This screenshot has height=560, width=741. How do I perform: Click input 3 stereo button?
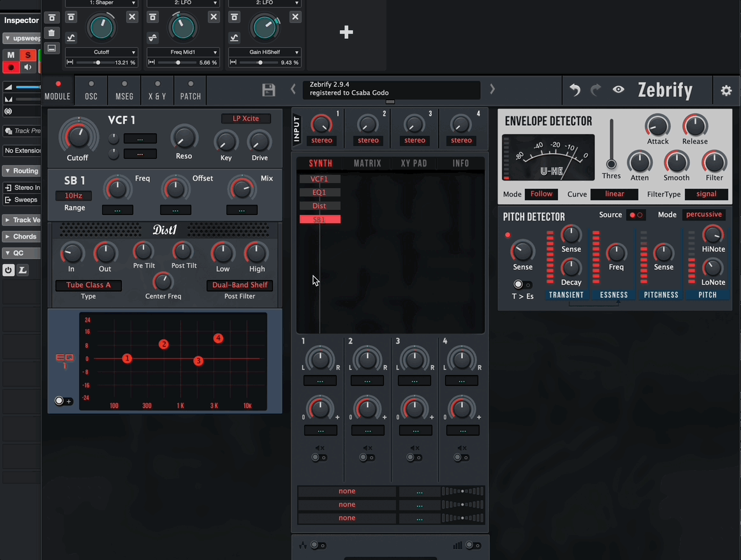(x=415, y=140)
